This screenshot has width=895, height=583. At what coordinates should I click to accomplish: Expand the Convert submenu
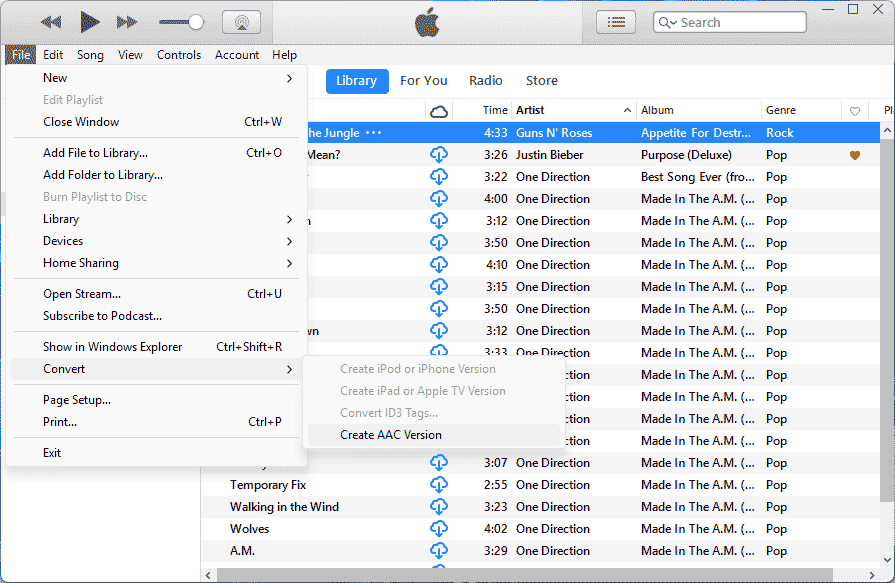[156, 369]
